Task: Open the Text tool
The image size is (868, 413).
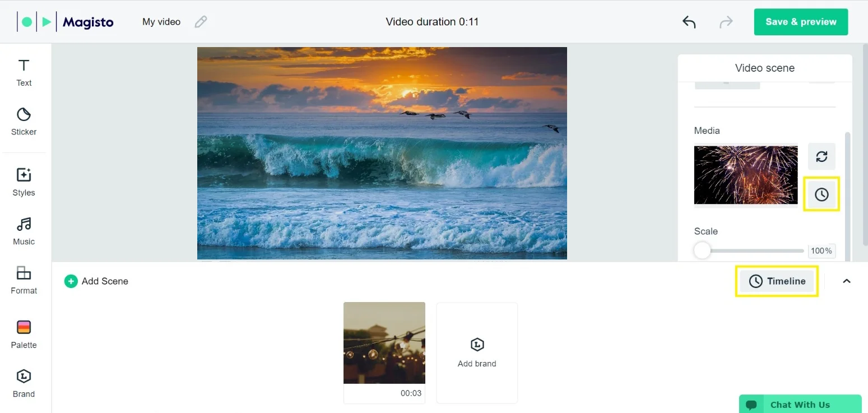Action: [24, 73]
